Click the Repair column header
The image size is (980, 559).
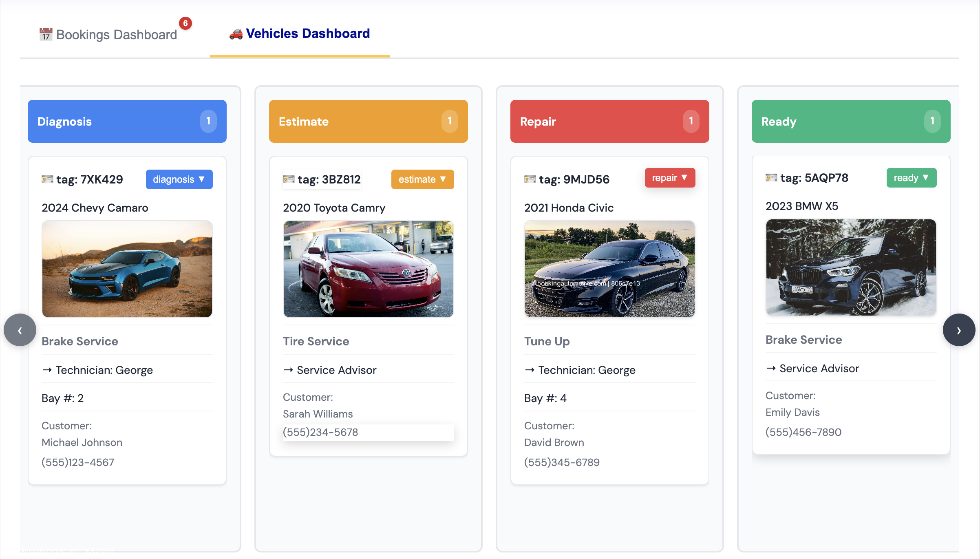point(610,121)
